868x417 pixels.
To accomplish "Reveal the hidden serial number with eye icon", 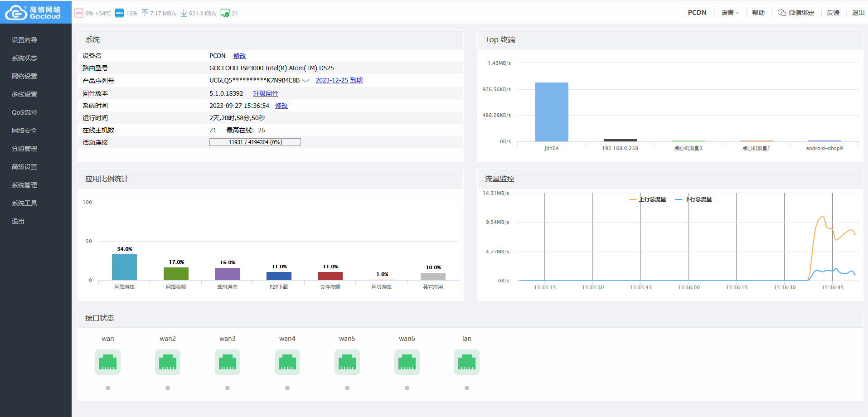I will pos(305,81).
